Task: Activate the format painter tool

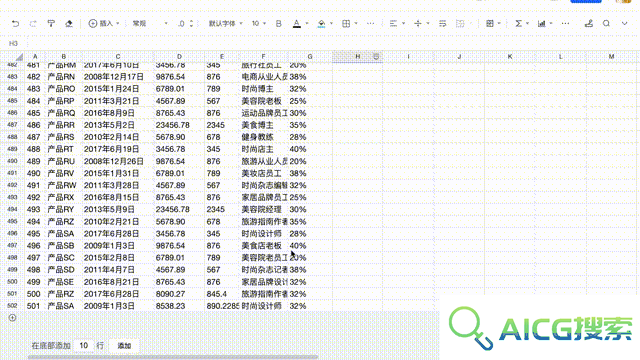Action: coord(51,24)
